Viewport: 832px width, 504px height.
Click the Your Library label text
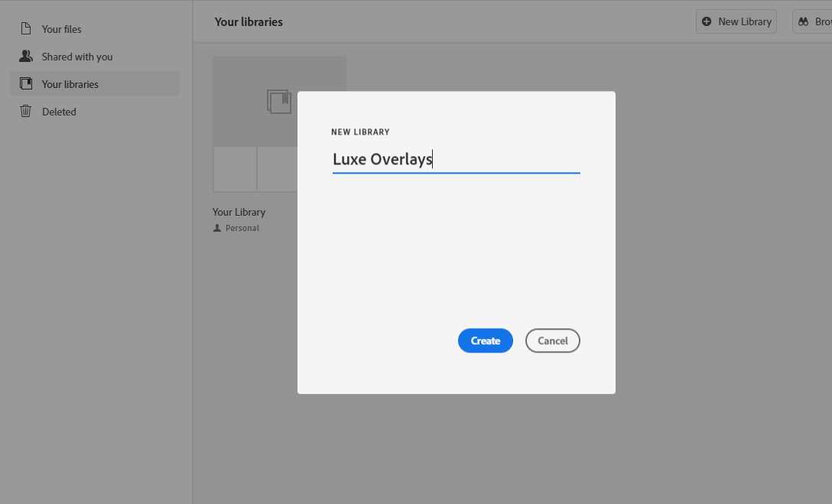coord(239,212)
